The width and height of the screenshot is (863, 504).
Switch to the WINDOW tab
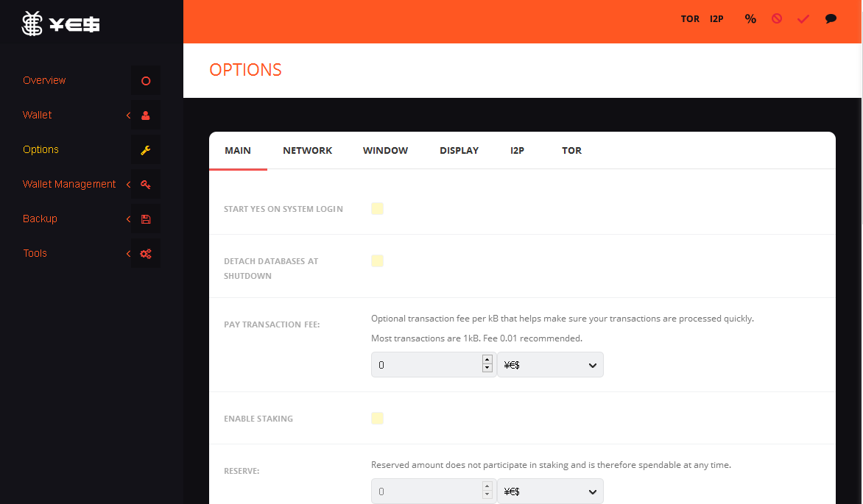pyautogui.click(x=385, y=151)
